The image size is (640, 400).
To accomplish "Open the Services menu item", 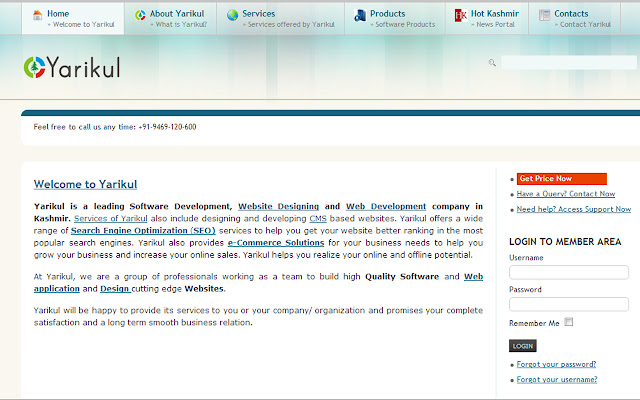I will [281, 18].
